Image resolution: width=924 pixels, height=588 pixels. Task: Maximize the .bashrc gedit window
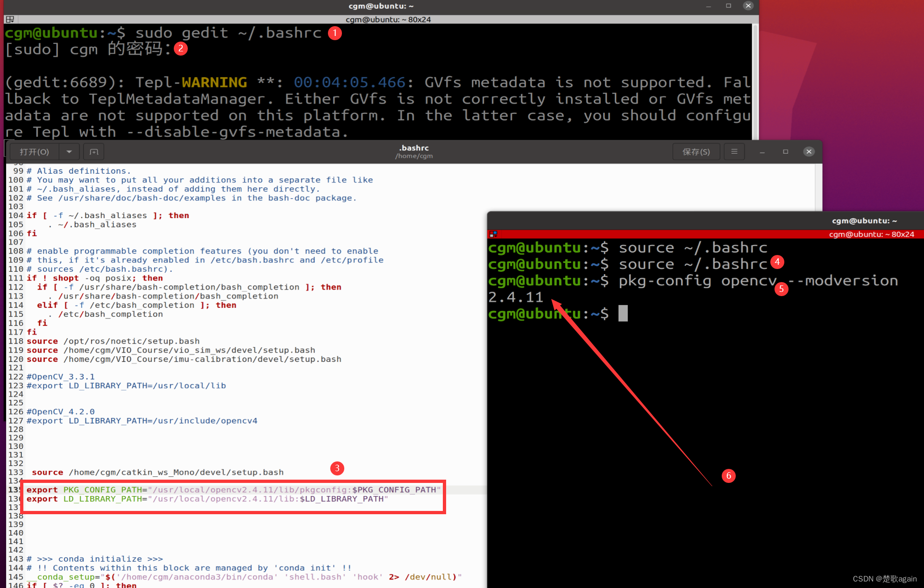[x=785, y=152]
